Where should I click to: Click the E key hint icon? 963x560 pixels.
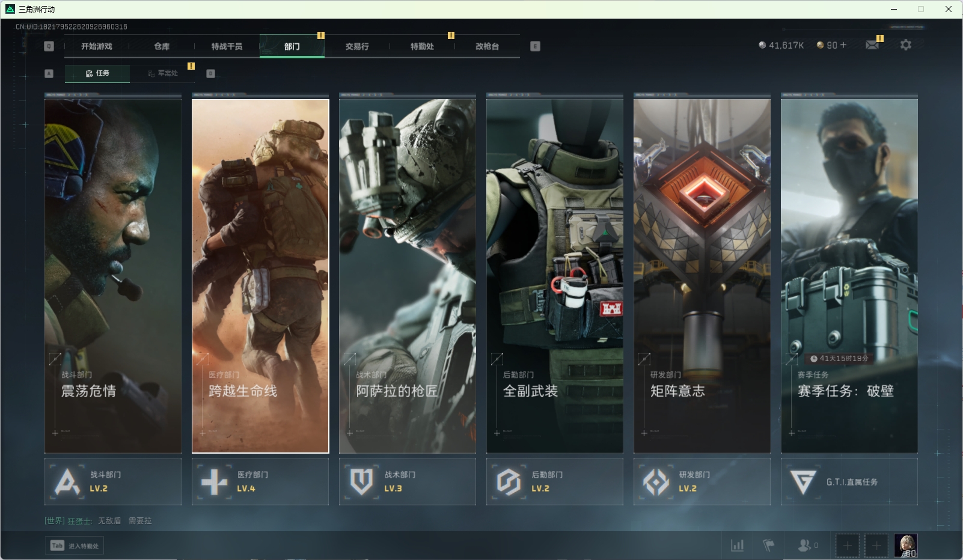pyautogui.click(x=535, y=46)
